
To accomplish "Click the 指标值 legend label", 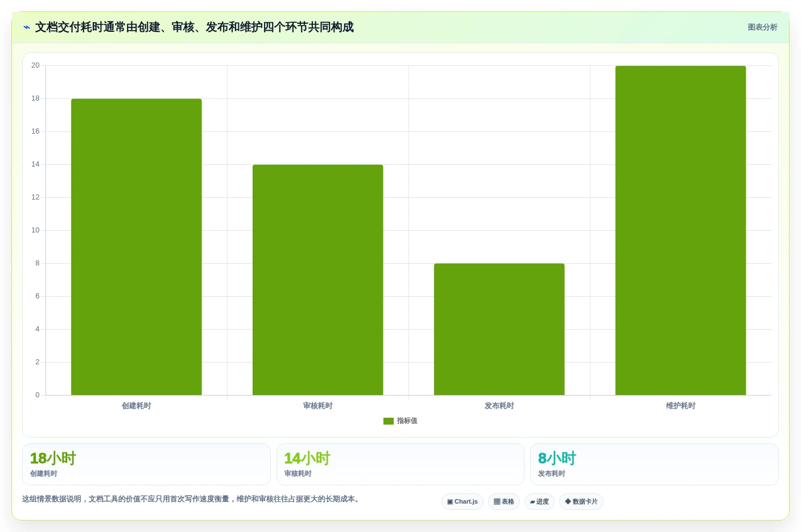I will (407, 421).
